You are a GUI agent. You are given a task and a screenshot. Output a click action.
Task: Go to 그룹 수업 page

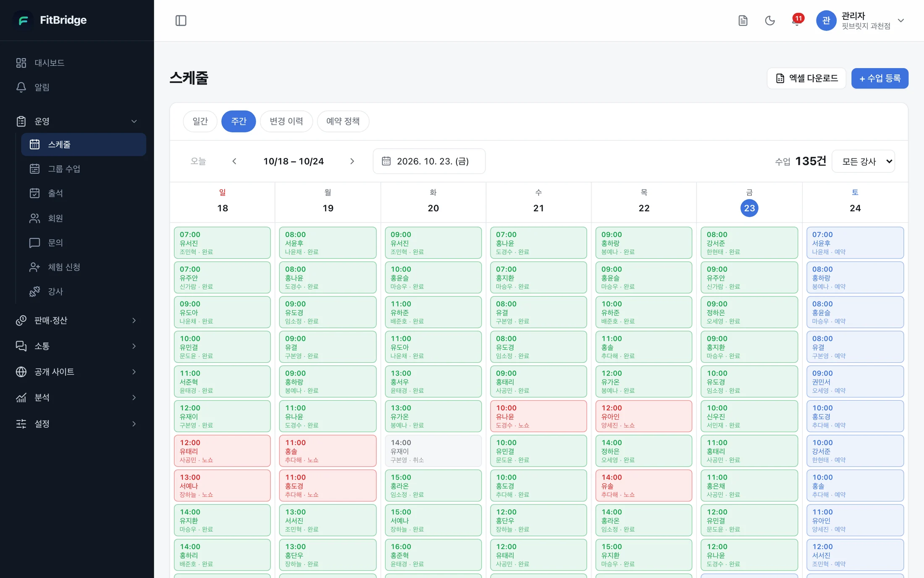coord(84,169)
